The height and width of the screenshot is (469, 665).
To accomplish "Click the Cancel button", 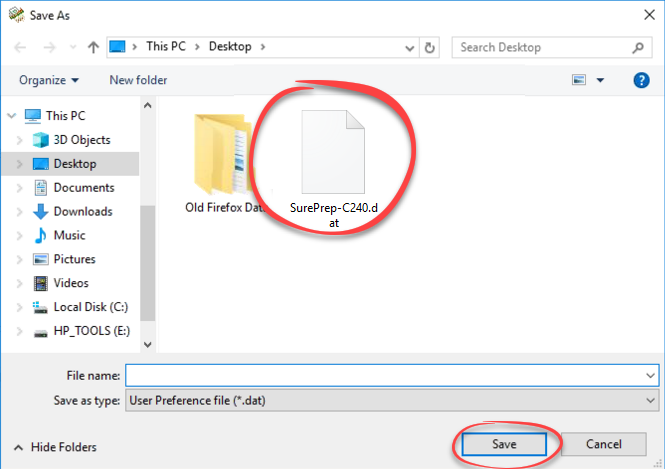I will pos(604,444).
